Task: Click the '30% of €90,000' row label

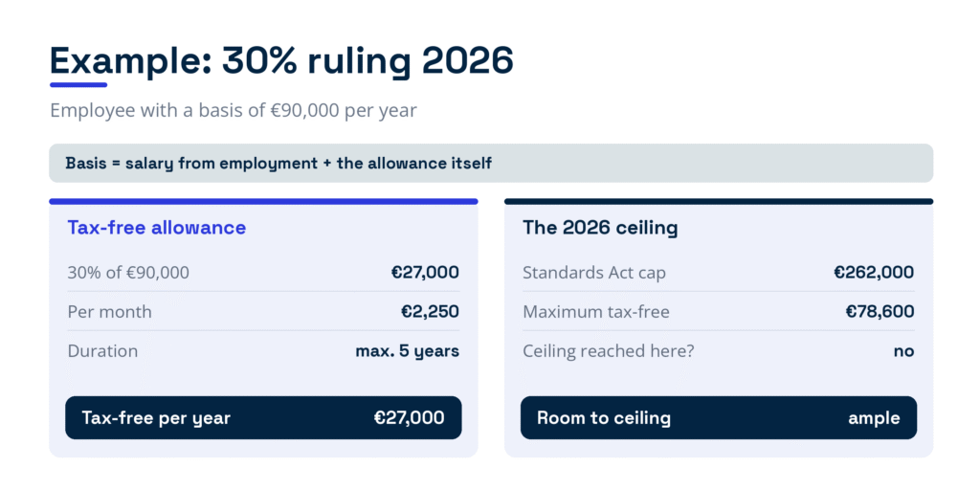Action: pos(128,273)
